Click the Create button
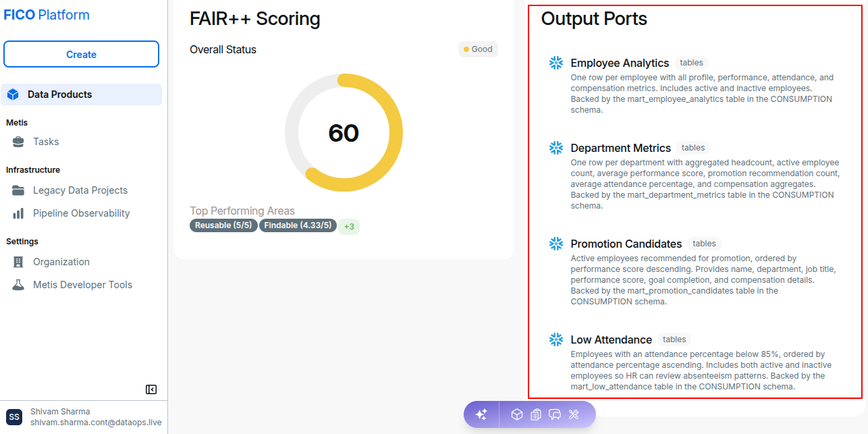 tap(81, 55)
